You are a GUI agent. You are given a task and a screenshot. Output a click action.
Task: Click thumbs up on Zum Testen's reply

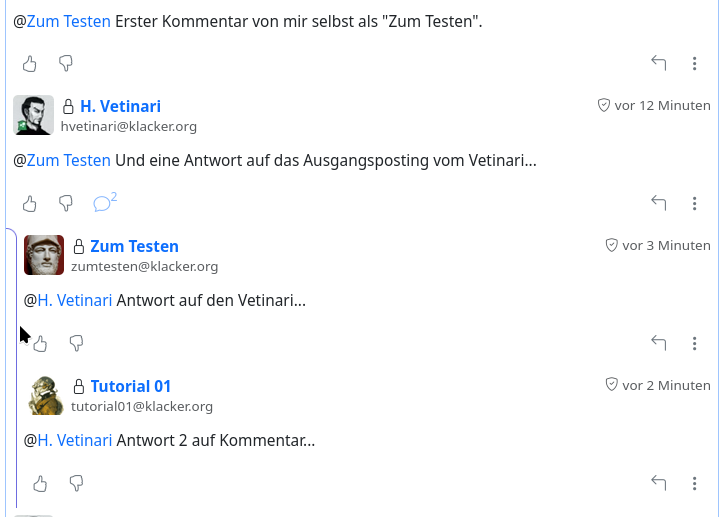(40, 344)
